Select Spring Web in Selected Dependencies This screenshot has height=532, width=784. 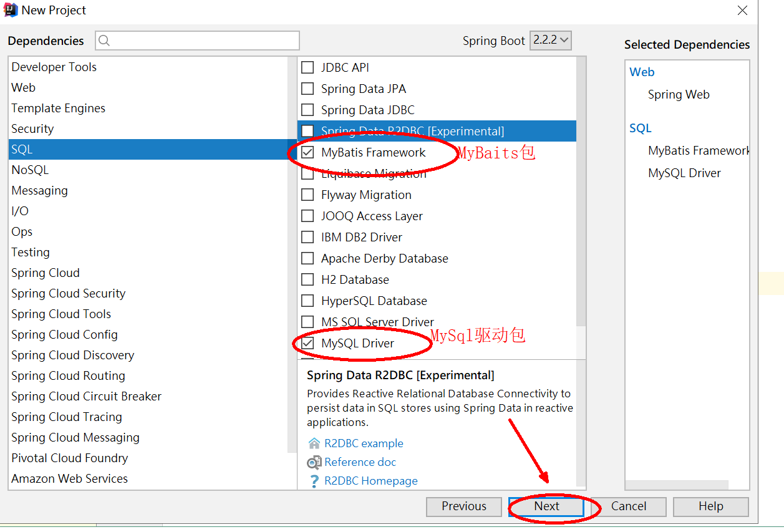tap(679, 95)
